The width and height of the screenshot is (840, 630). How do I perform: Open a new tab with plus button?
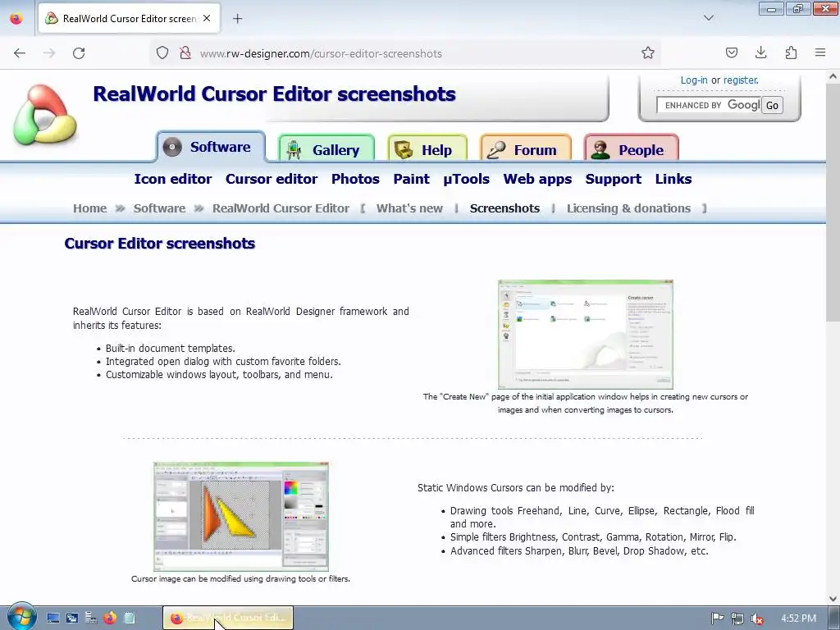click(237, 19)
